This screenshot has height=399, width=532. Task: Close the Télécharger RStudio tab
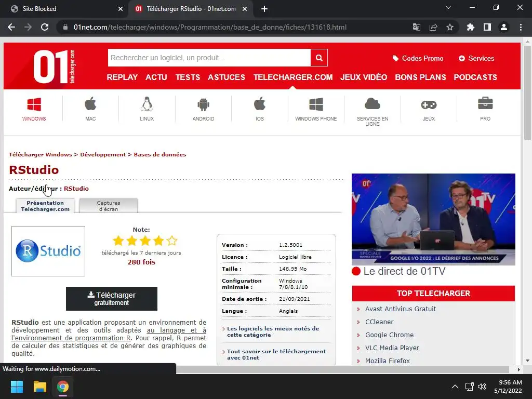(x=245, y=9)
